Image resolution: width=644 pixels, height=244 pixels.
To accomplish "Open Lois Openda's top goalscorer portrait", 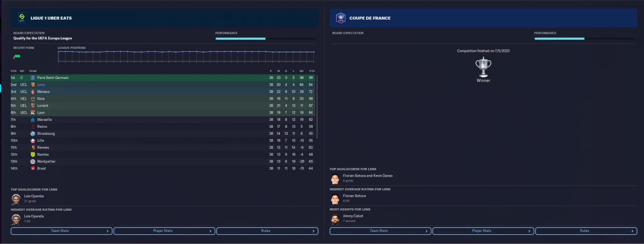I will pyautogui.click(x=16, y=199).
